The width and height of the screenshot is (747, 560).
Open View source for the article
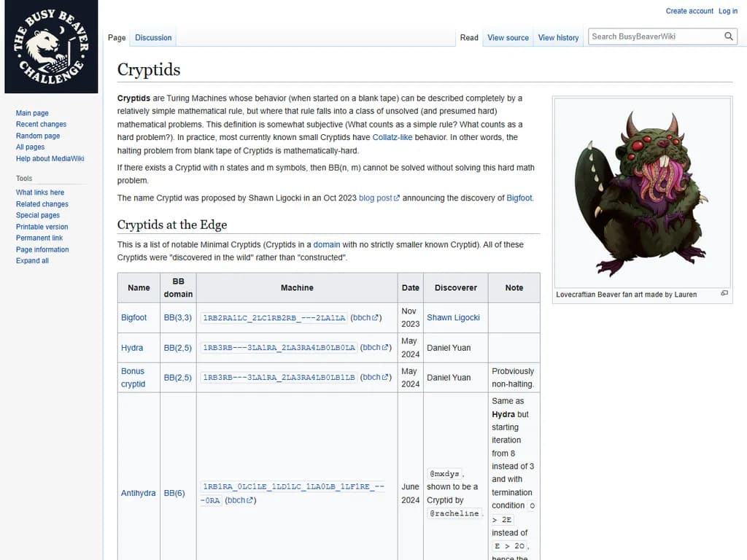tap(508, 37)
